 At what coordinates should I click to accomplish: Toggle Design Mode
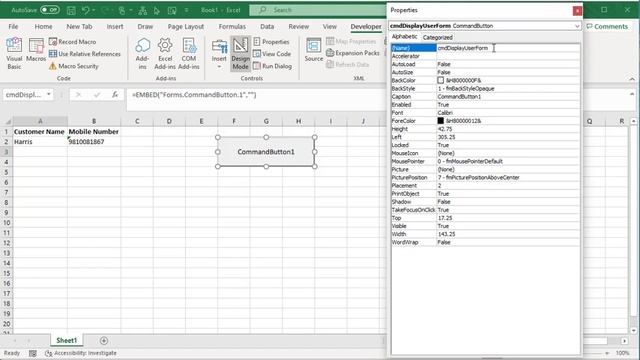point(240,53)
